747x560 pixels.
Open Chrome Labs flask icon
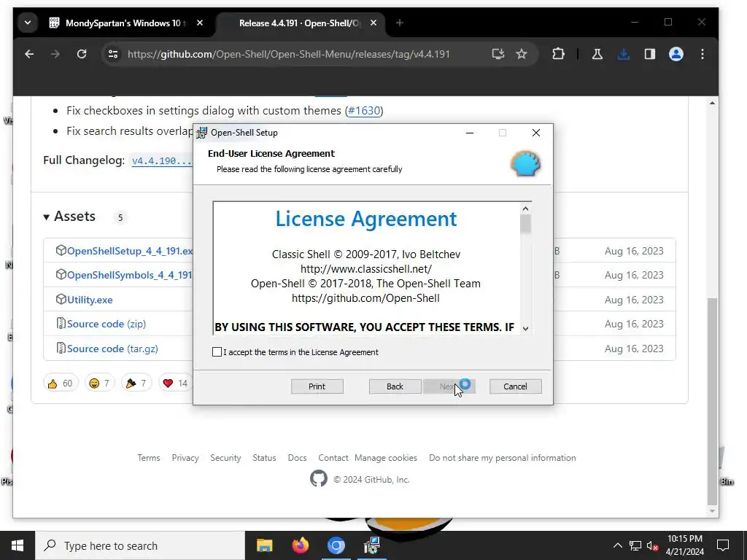pos(597,54)
